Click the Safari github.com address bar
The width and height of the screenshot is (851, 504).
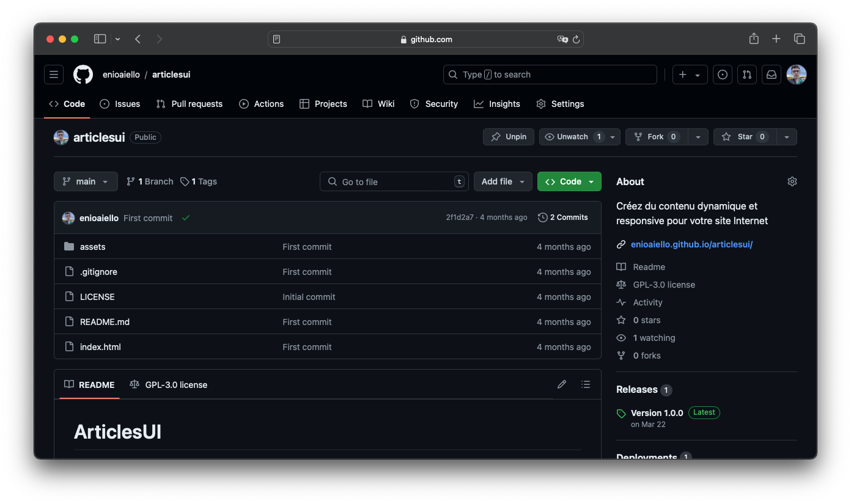(425, 39)
